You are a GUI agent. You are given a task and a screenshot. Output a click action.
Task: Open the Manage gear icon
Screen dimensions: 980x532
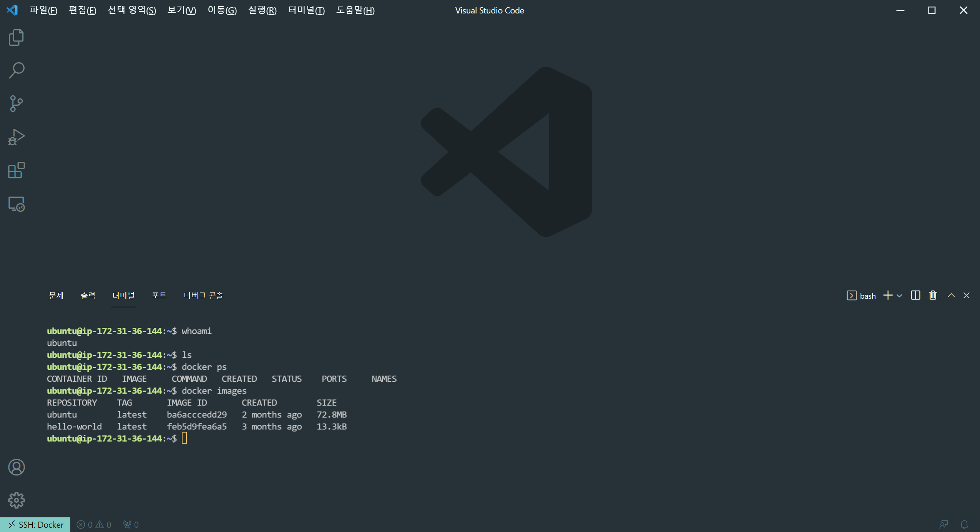tap(16, 500)
